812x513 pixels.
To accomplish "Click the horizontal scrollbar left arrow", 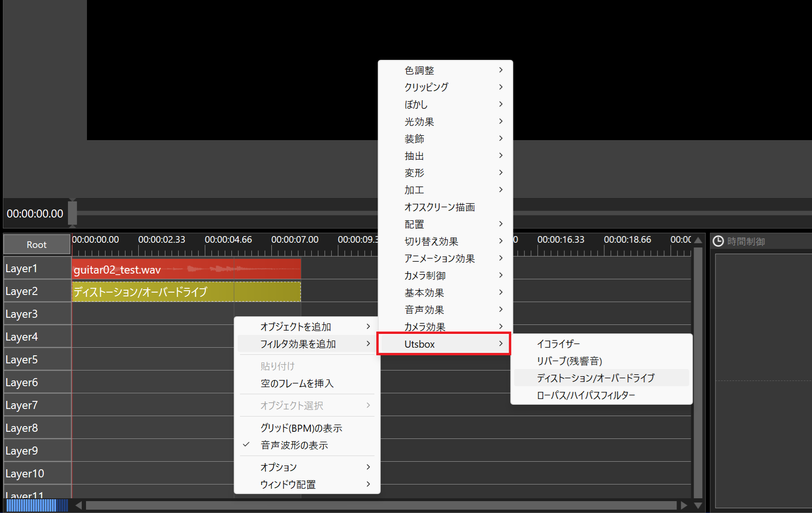I will coord(78,505).
